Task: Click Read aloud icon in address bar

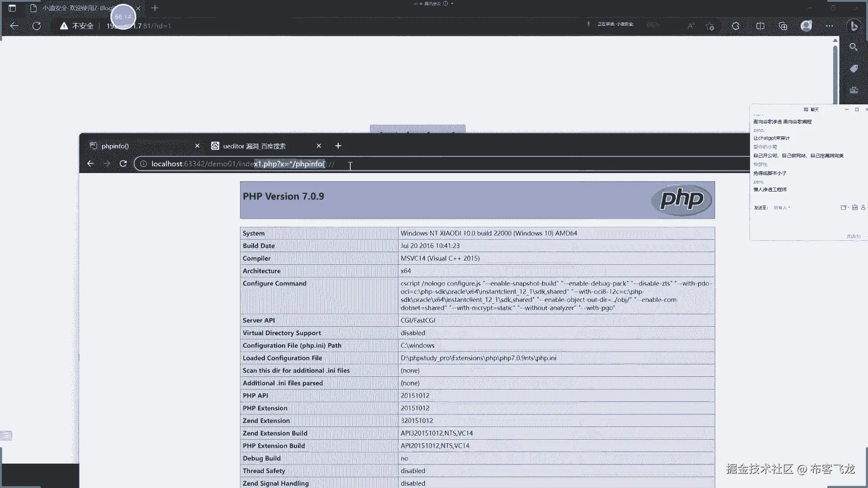Action: pos(690,26)
